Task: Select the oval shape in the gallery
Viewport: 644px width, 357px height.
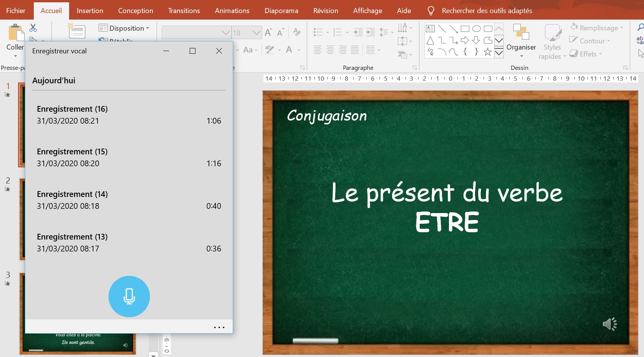Action: [476, 29]
